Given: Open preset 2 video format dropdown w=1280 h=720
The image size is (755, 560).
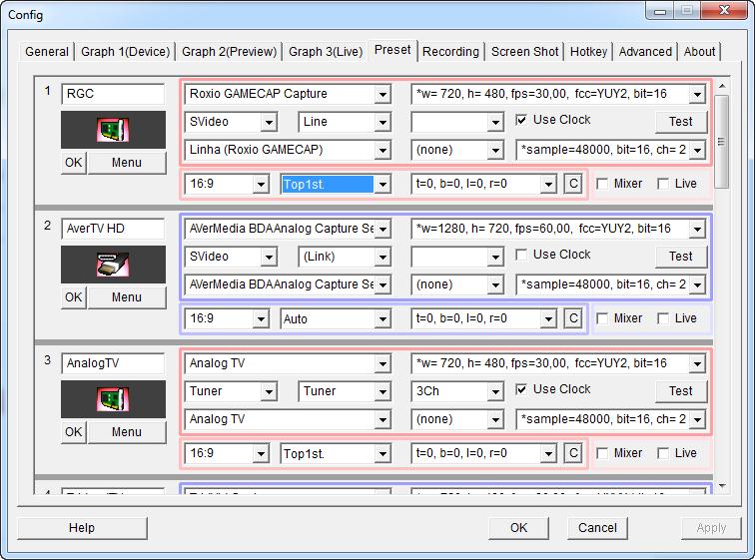Looking at the screenshot, I should click(558, 229).
